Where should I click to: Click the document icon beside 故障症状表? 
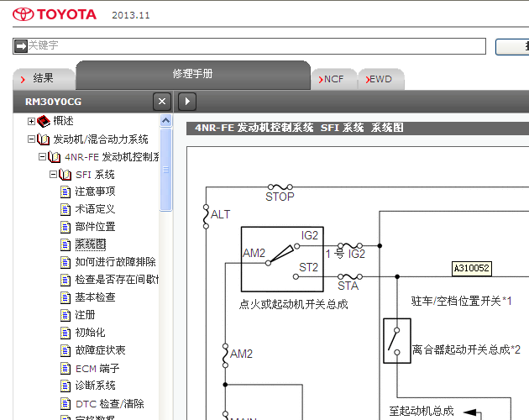click(65, 350)
